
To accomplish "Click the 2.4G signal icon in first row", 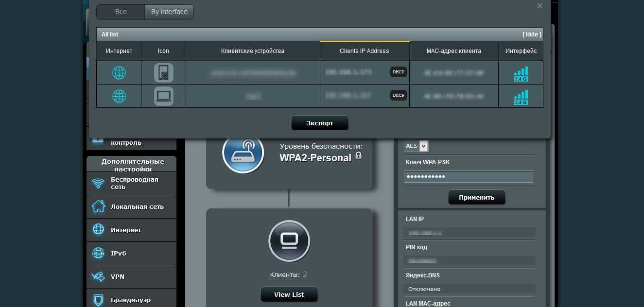I will pyautogui.click(x=521, y=74).
